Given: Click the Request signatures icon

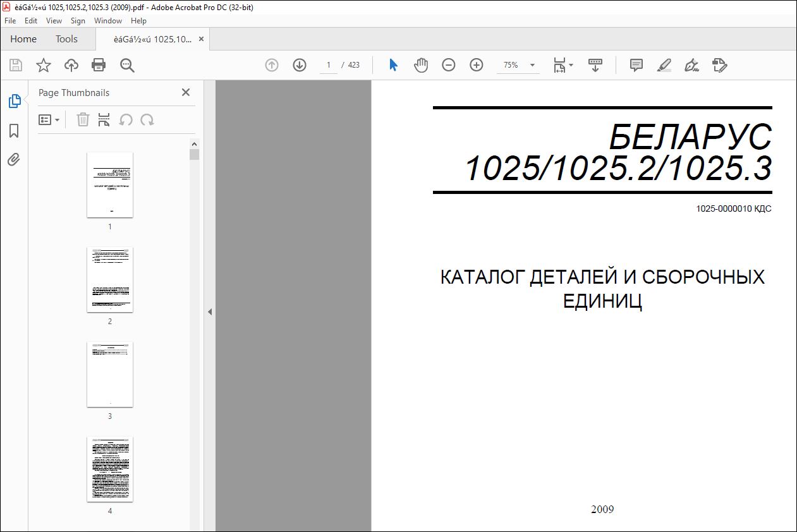Looking at the screenshot, I should pyautogui.click(x=720, y=65).
